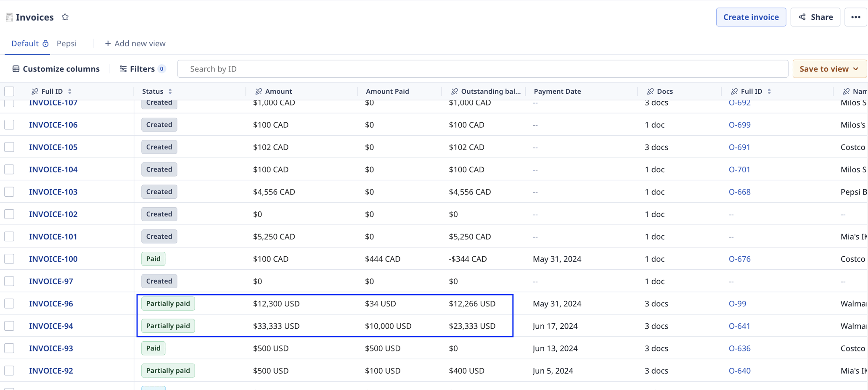
Task: Toggle the select-all checkbox in header
Action: [x=9, y=91]
